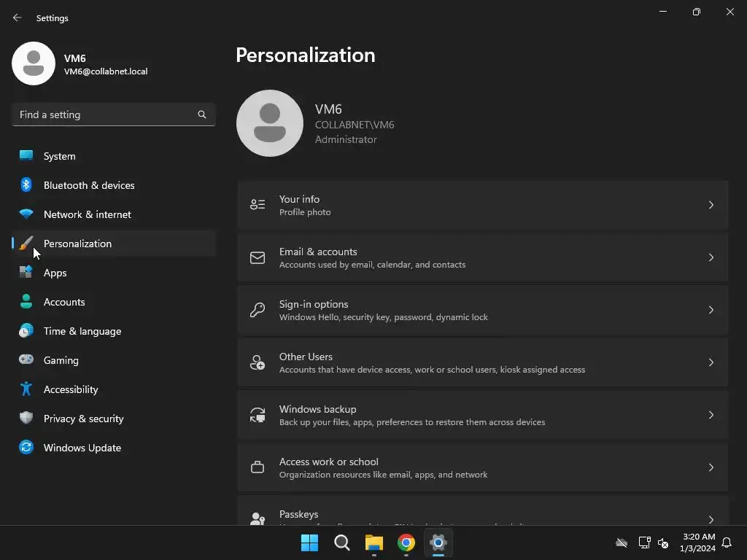Open Windows Update section
Viewport: 747px width, 560px height.
[114, 448]
